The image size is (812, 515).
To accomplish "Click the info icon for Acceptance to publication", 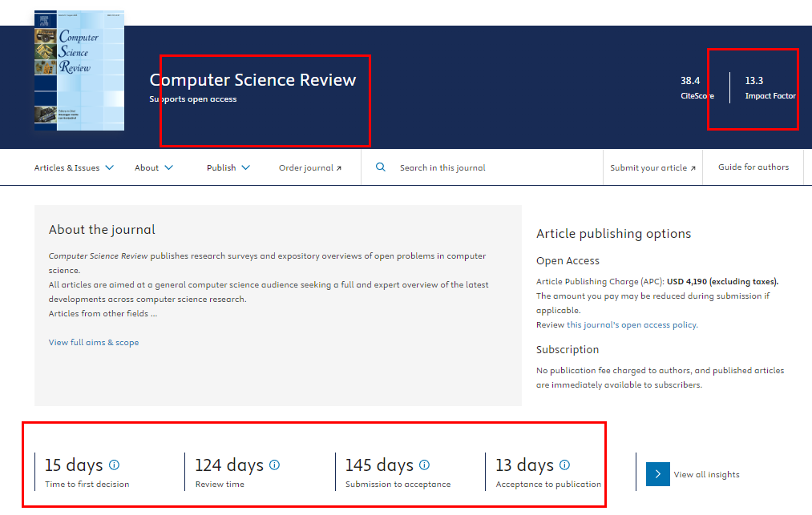I will 565,465.
